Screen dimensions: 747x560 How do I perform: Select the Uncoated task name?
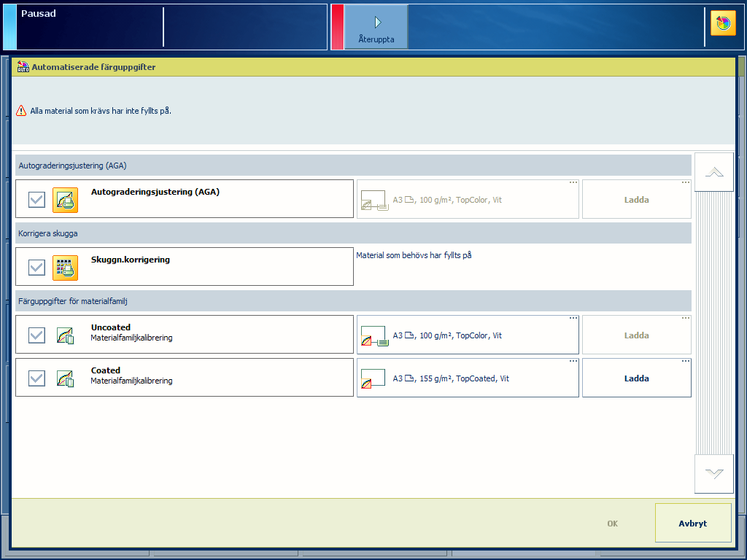111,327
